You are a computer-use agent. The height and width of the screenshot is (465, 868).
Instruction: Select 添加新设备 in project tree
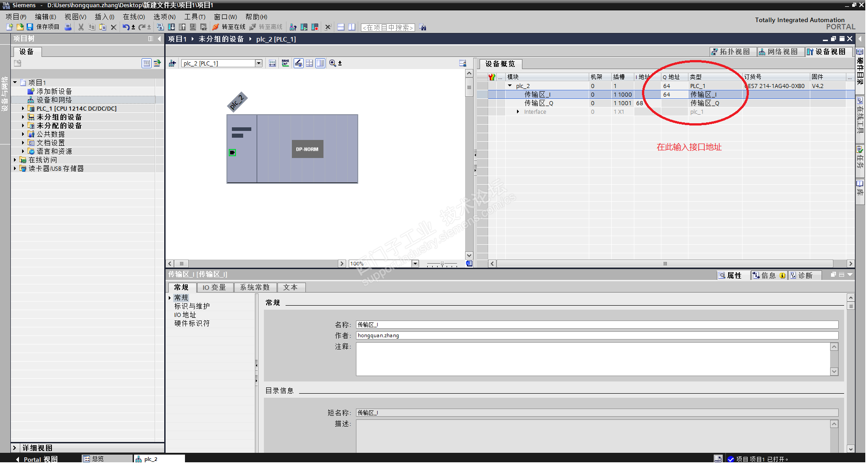[x=54, y=91]
